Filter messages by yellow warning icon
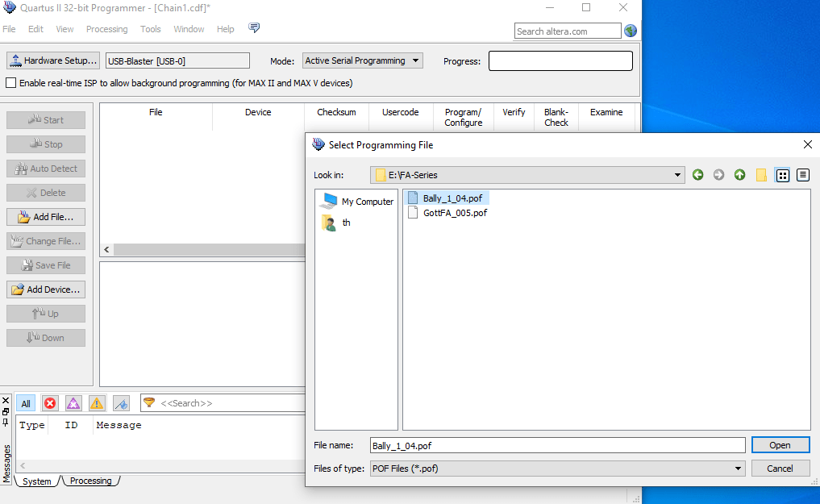This screenshot has width=820, height=504. [x=97, y=403]
